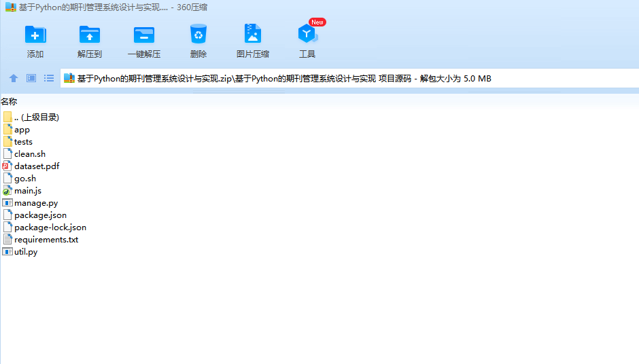
Task: Select the 'main.js' file name
Action: click(x=28, y=191)
